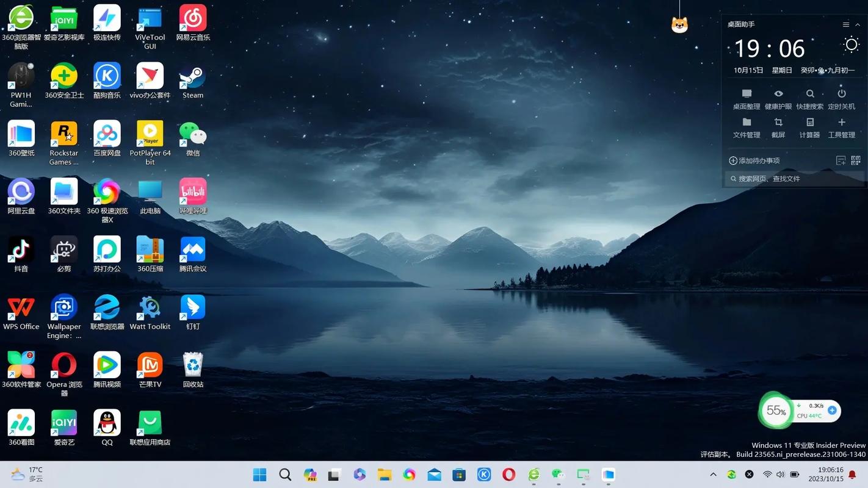
Task: Select the 百度网盘 desktop icon
Action: (x=107, y=139)
